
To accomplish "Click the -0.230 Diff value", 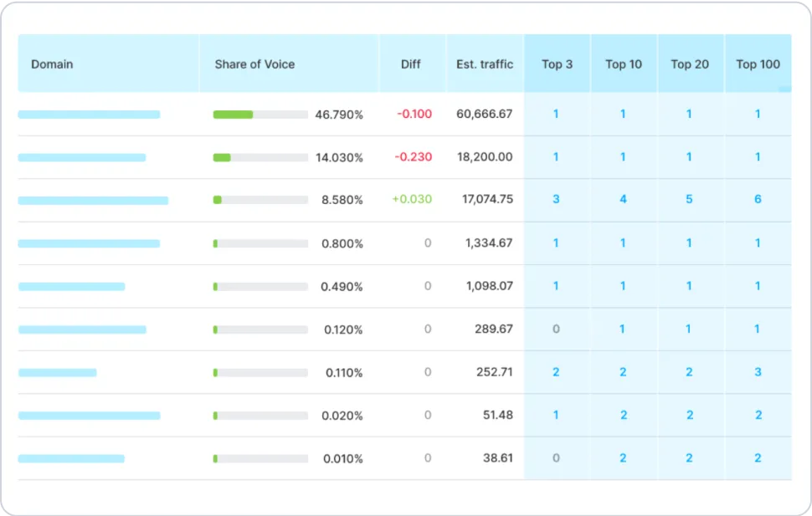I will click(x=414, y=157).
